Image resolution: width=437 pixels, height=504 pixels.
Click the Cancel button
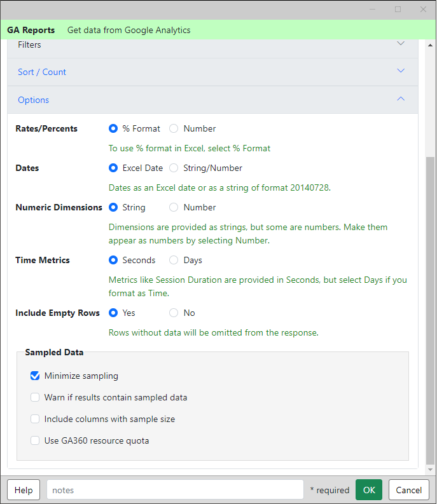coord(408,490)
